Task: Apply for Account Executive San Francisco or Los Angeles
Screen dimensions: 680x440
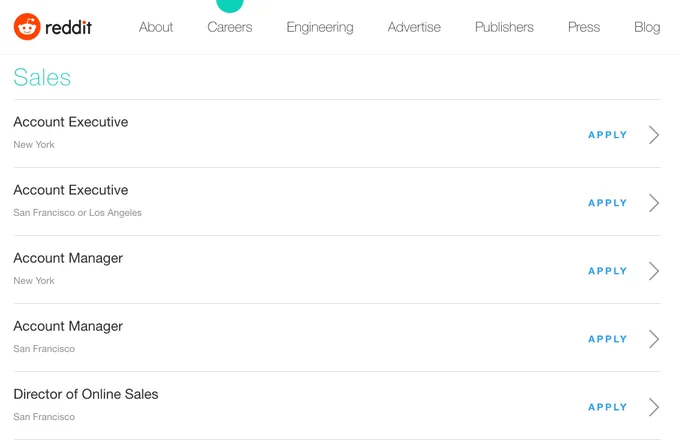Action: (x=608, y=203)
